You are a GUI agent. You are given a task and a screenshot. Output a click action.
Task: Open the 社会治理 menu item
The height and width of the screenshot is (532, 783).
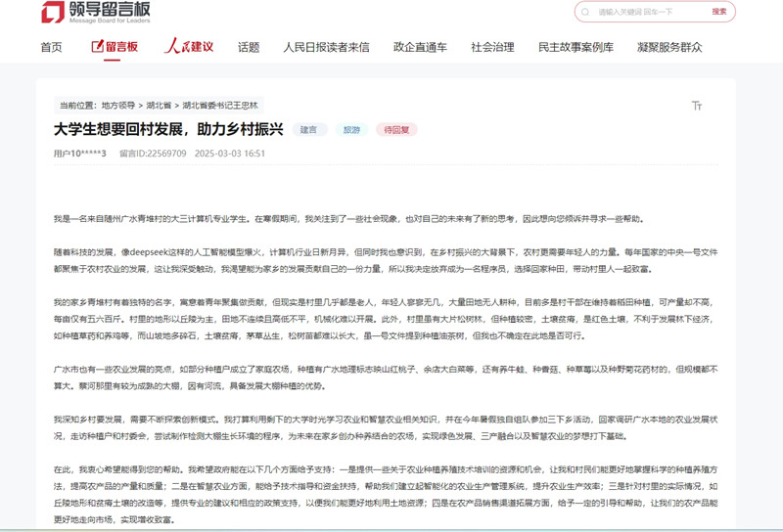[493, 47]
